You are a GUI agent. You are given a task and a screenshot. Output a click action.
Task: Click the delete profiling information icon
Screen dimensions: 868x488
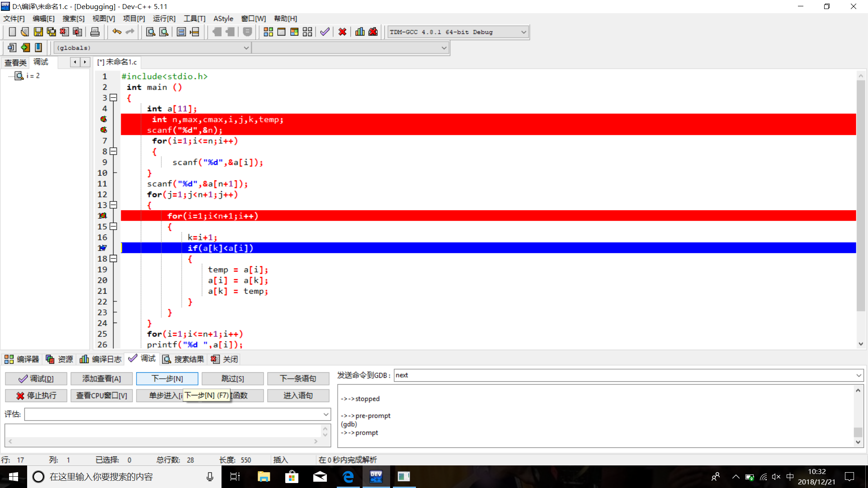click(373, 32)
